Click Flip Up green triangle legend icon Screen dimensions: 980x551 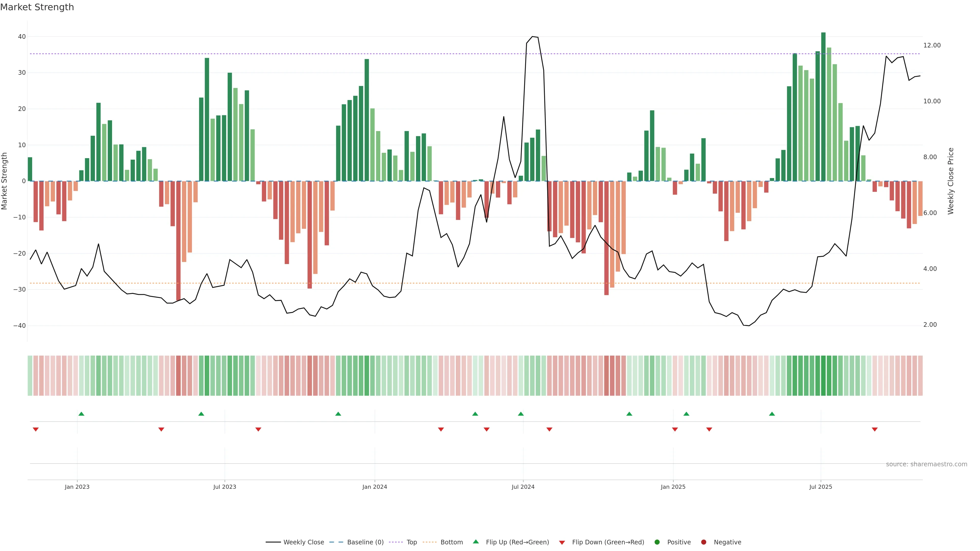click(x=475, y=542)
